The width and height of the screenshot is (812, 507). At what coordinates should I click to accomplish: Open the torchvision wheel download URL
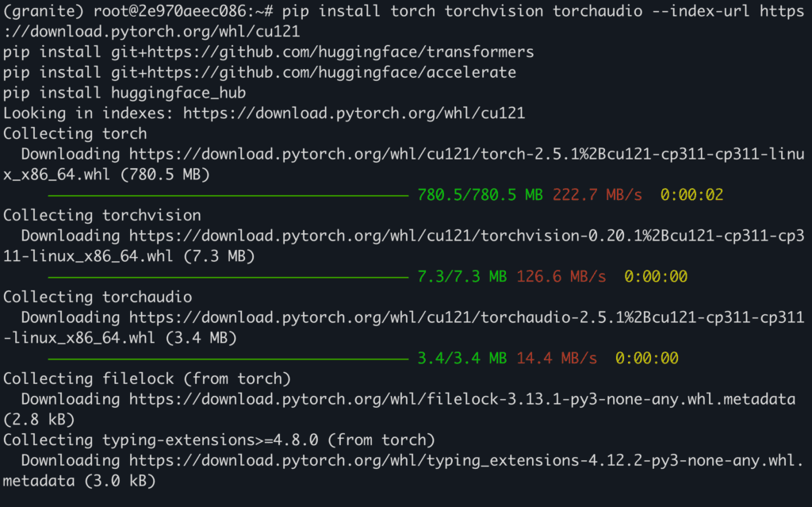(466, 236)
